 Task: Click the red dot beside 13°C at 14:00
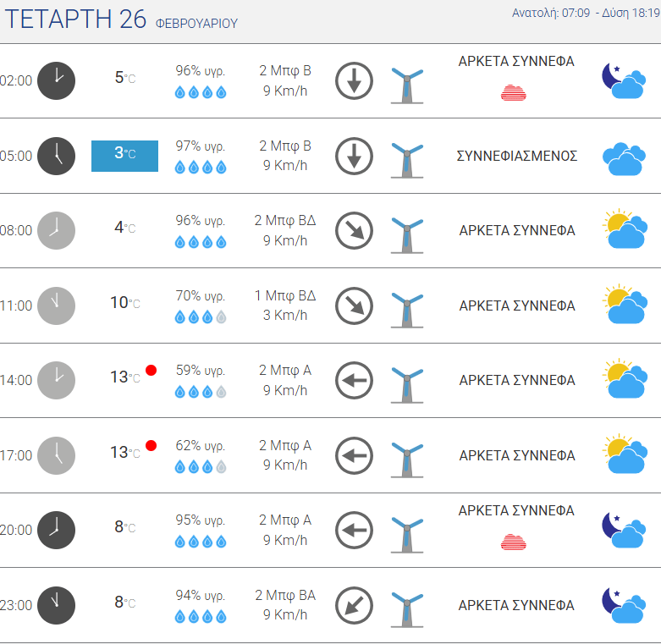151,371
